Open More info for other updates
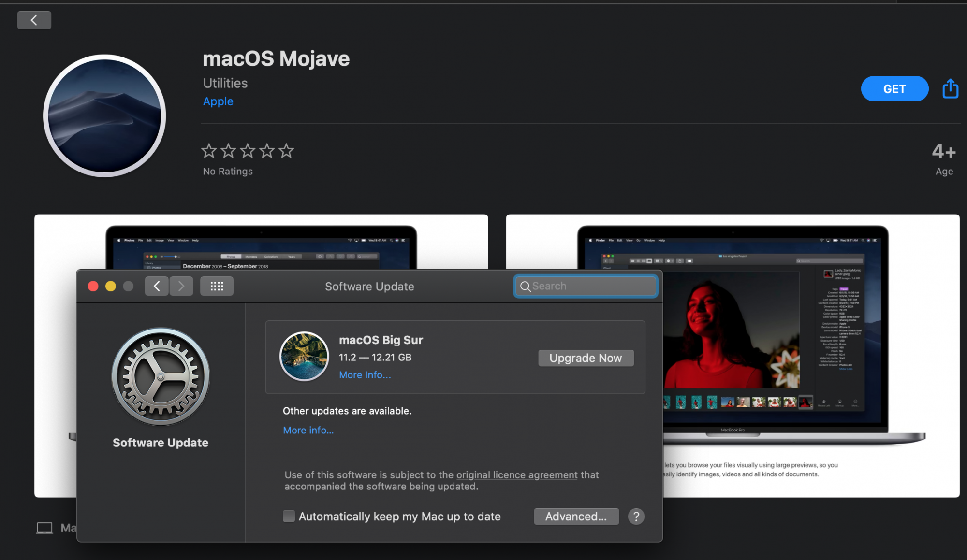 point(308,430)
